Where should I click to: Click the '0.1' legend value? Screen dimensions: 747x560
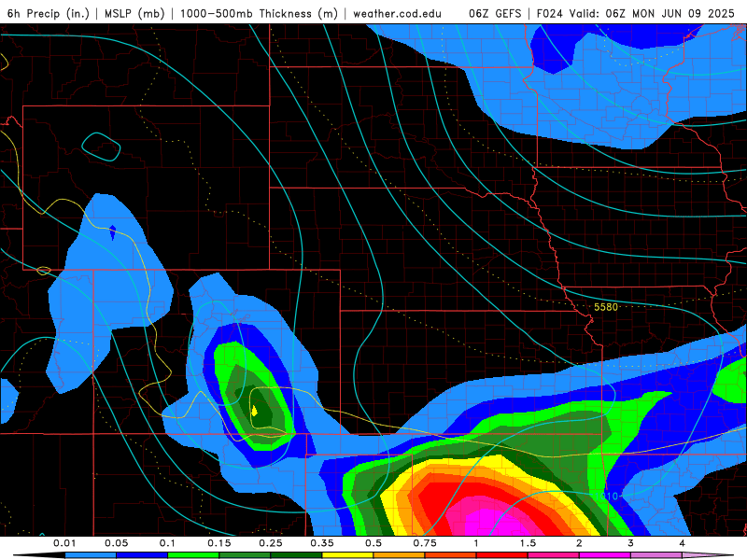pyautogui.click(x=167, y=543)
